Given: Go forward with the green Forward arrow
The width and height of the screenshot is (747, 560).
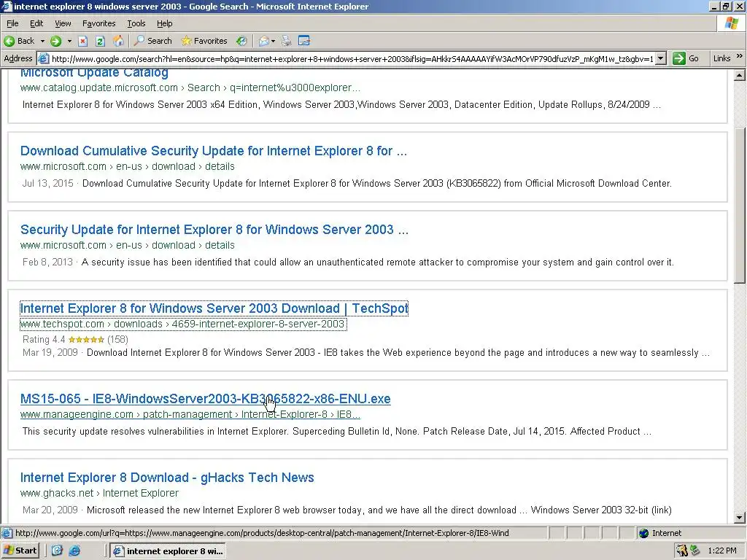Looking at the screenshot, I should click(x=55, y=41).
